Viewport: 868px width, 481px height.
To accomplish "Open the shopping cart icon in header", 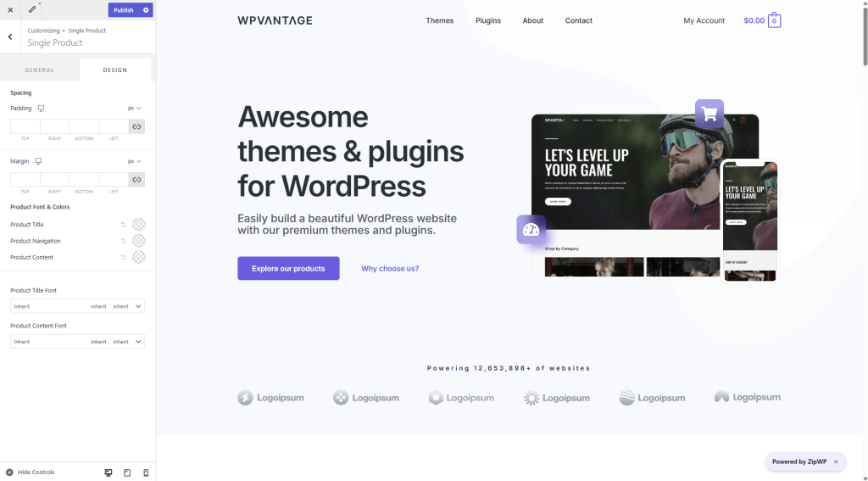I will (774, 20).
